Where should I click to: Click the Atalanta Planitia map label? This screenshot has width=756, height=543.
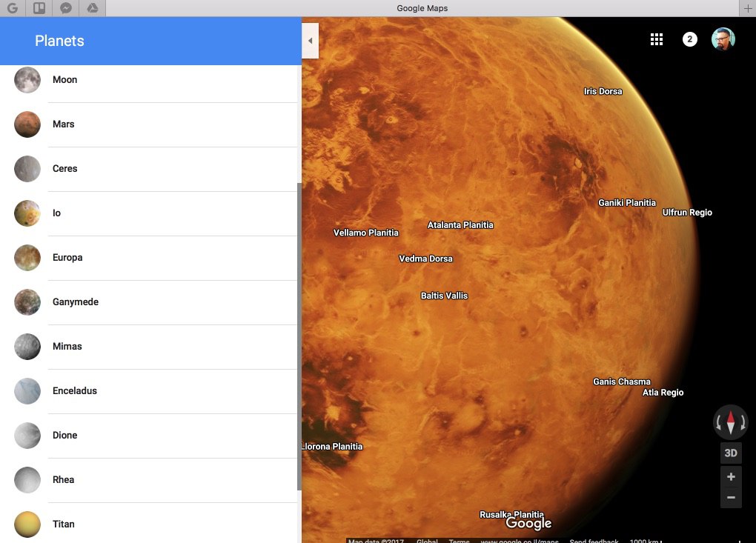click(x=460, y=225)
